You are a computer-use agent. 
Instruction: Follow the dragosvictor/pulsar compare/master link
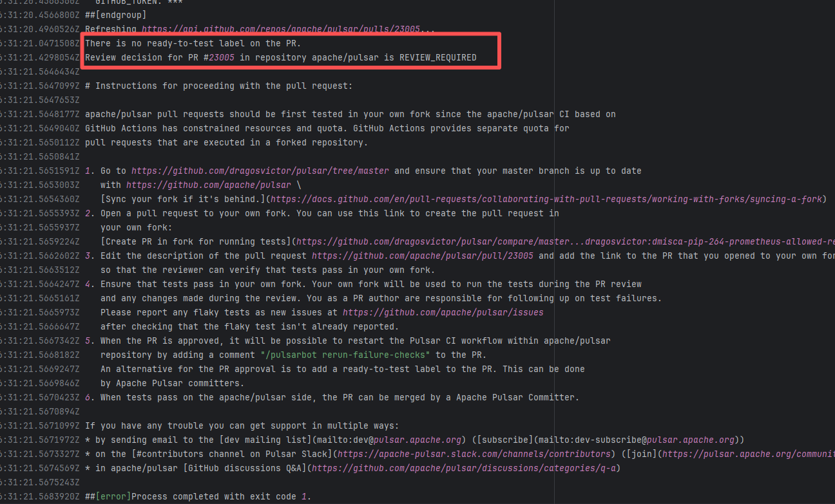561,242
